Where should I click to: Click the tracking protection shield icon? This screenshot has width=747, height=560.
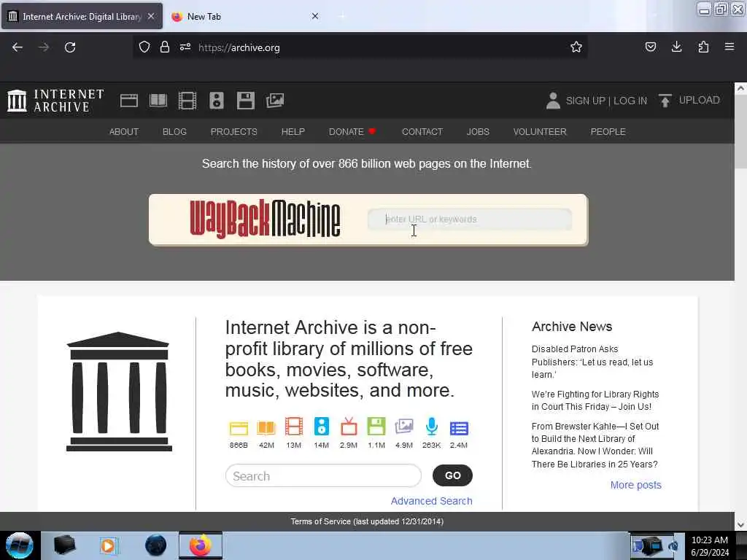[x=144, y=47]
